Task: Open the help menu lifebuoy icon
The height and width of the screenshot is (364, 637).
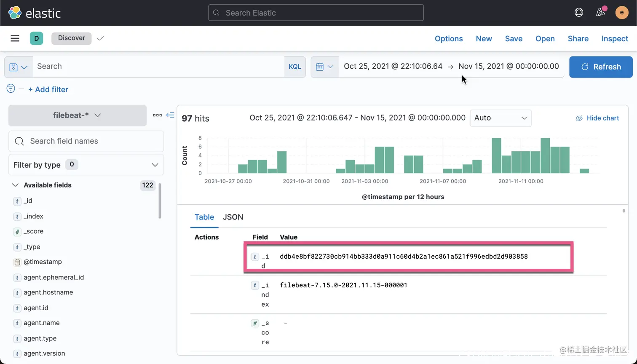Action: point(579,13)
